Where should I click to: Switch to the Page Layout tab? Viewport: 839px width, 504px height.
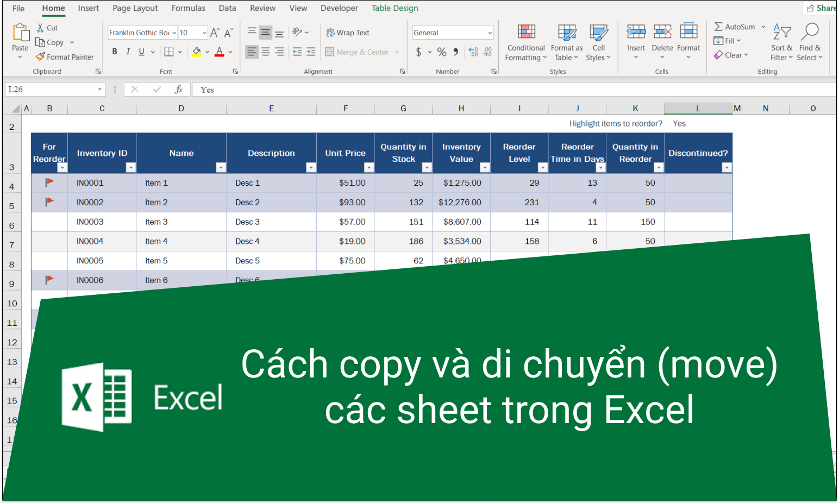135,8
